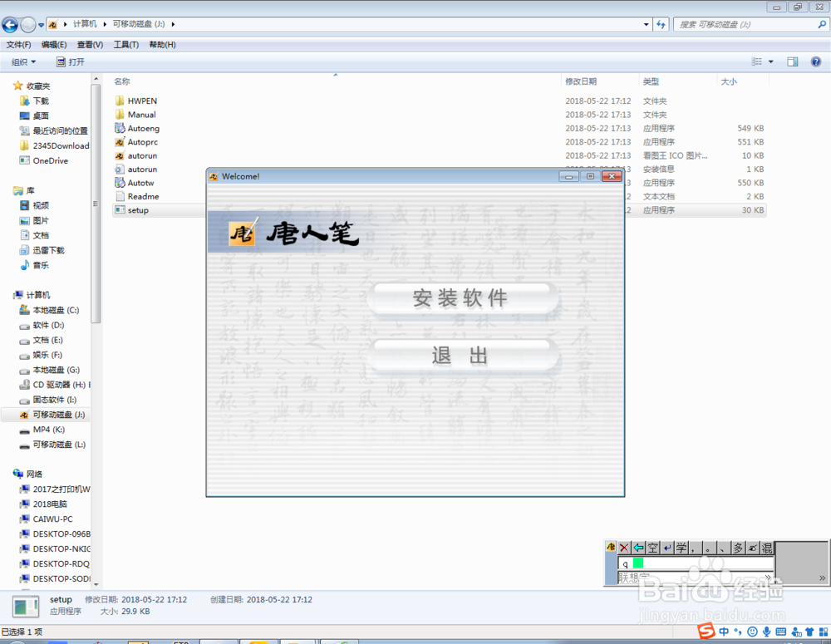The image size is (831, 644).
Task: Click the 打开 toolbar button
Action: (x=71, y=62)
